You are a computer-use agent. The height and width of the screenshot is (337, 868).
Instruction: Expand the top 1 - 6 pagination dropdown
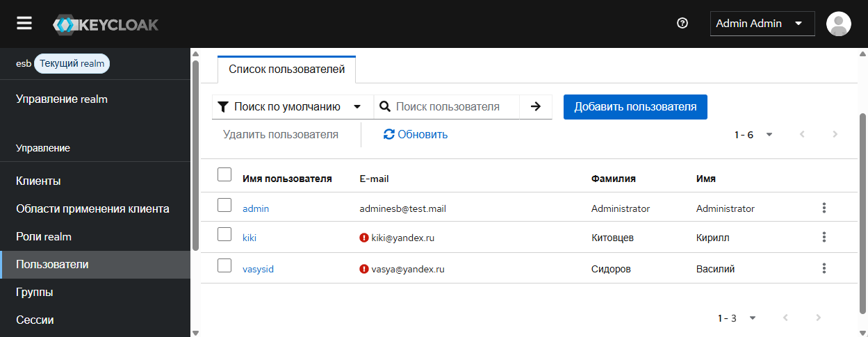point(754,135)
